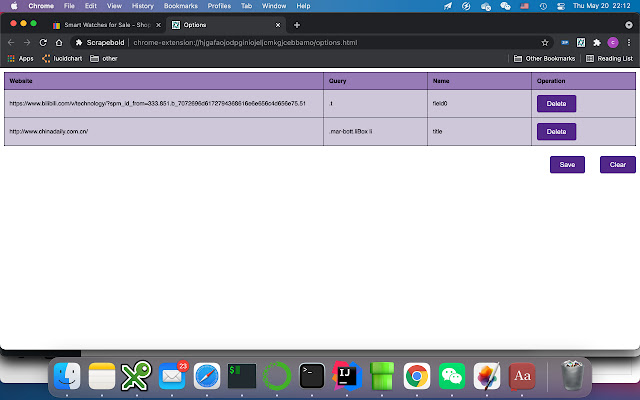Launch WeChat from the dock
Viewport: 640px width, 400px height.
pos(453,376)
